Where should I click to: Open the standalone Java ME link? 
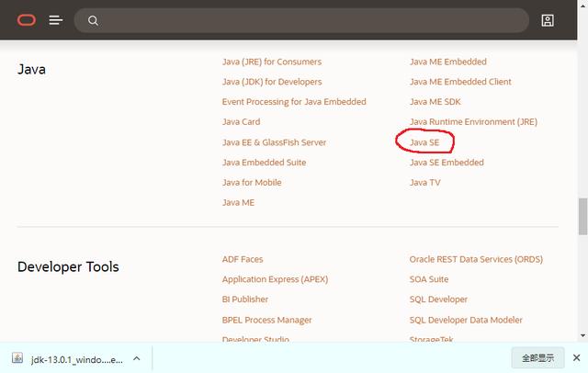click(x=238, y=203)
